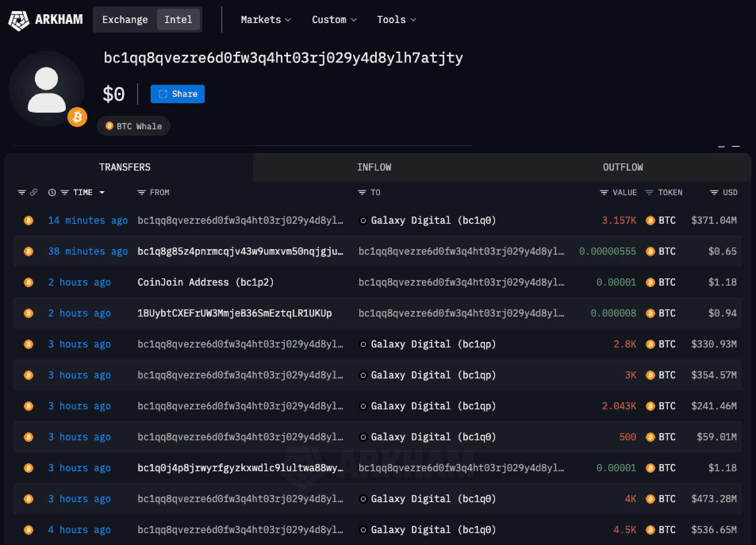Open the 14 minutes ago transaction
This screenshot has height=545, width=756.
click(x=88, y=221)
